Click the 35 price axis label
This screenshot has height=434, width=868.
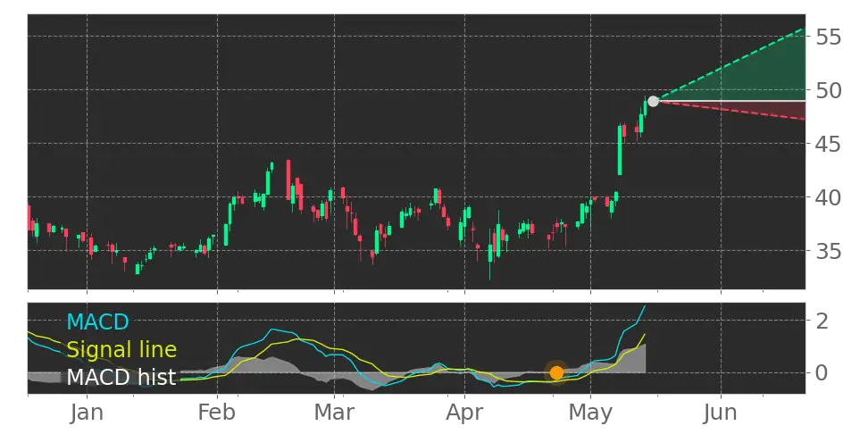click(828, 251)
